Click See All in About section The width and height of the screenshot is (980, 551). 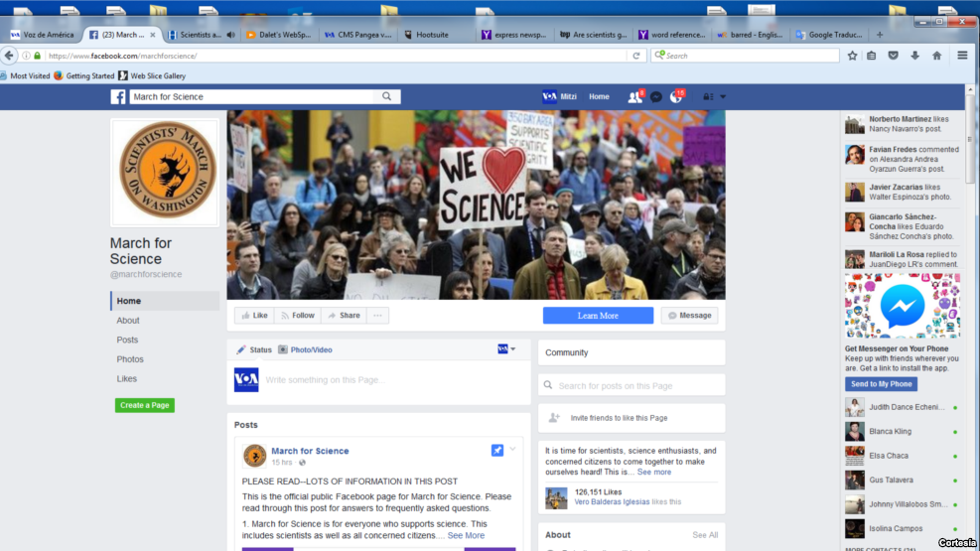(x=705, y=535)
